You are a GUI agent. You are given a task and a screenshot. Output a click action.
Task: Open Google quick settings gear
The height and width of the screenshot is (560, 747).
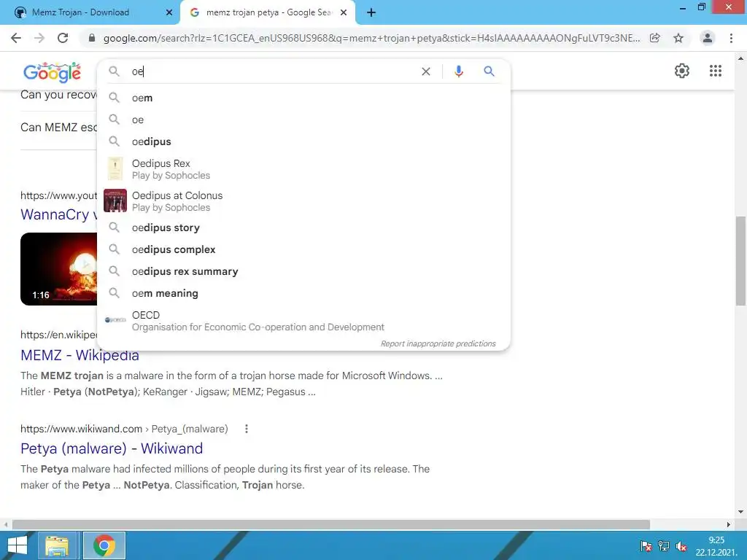pos(682,71)
